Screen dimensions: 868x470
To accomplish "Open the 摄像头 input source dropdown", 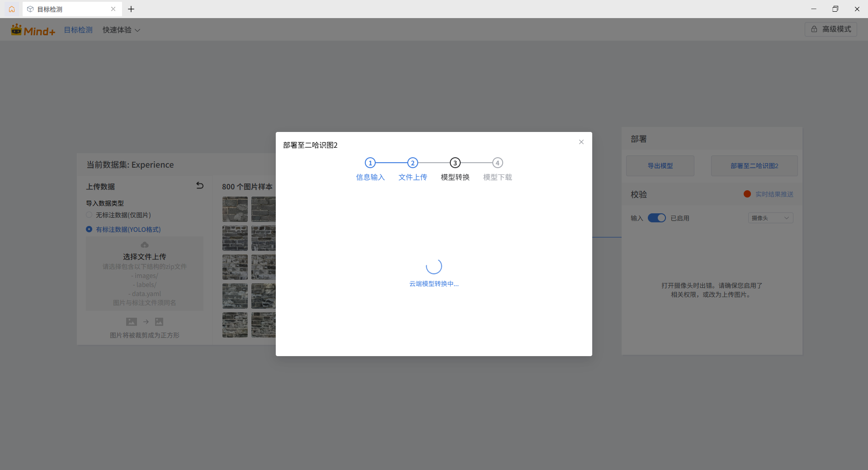I will 770,218.
